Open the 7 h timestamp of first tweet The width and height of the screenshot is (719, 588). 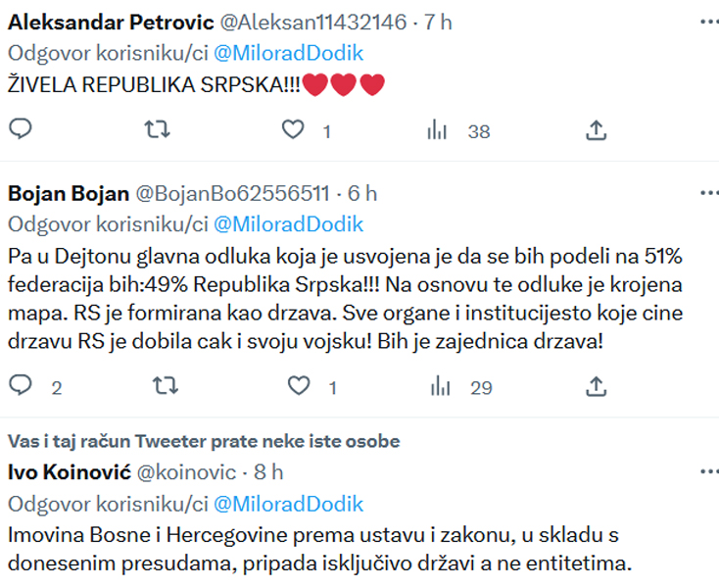coord(438,23)
